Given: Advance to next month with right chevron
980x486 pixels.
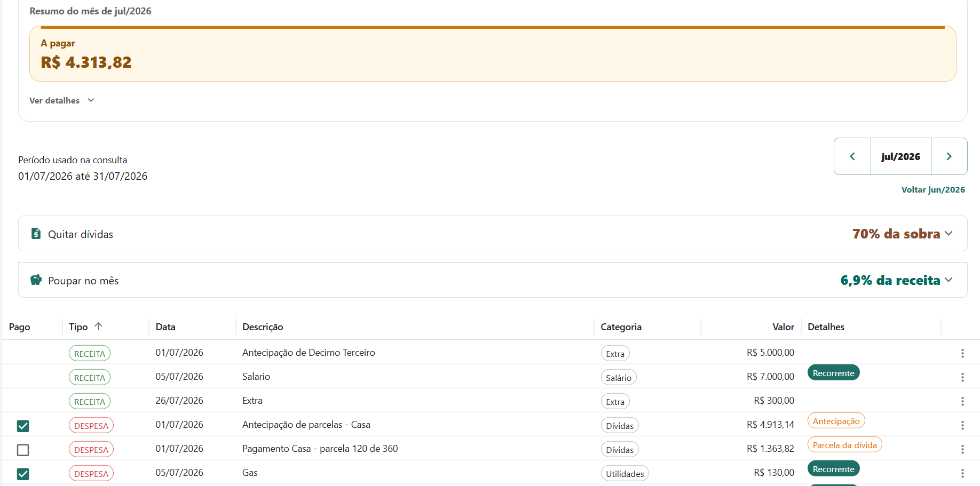Looking at the screenshot, I should point(949,156).
